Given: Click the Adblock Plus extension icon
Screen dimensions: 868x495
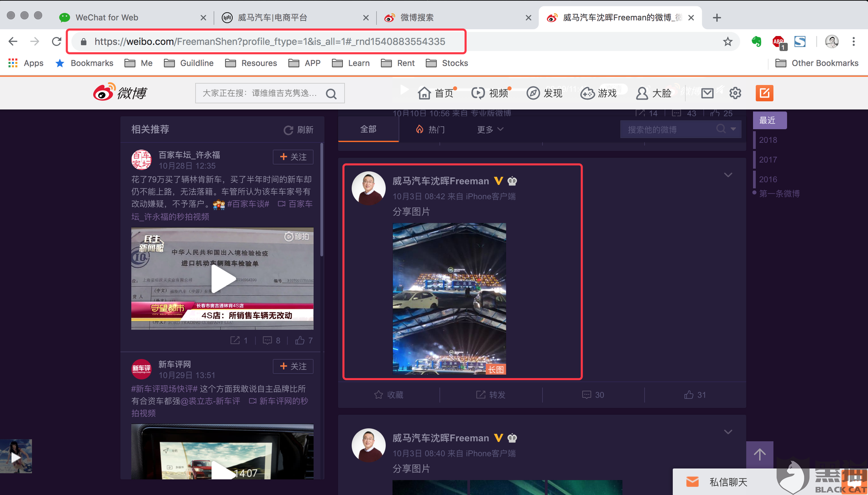Looking at the screenshot, I should point(778,42).
